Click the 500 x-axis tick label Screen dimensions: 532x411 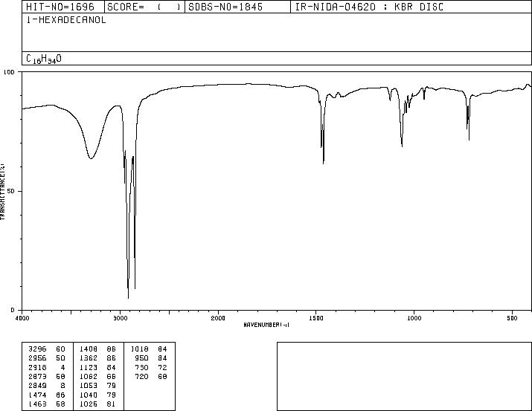click(x=513, y=318)
